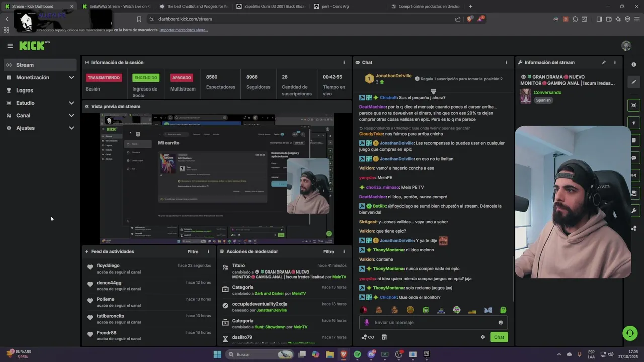The image size is (644, 362).
Task: Insert the gold coin face emote
Action: click(410, 310)
